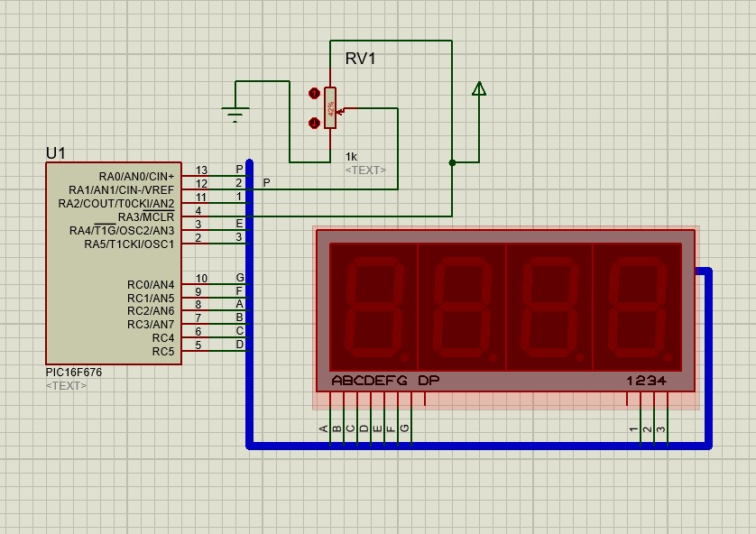Select pin RC0/AN4 on U1

[x=151, y=285]
